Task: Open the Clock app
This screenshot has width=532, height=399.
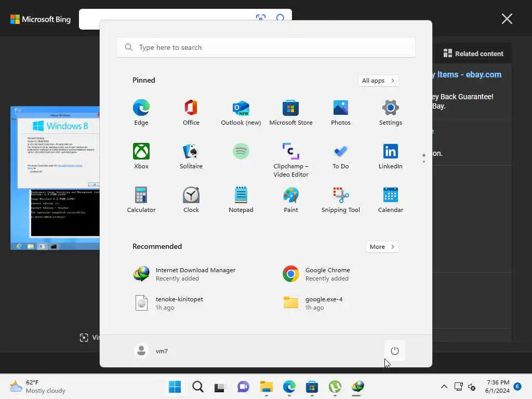Action: 191,200
